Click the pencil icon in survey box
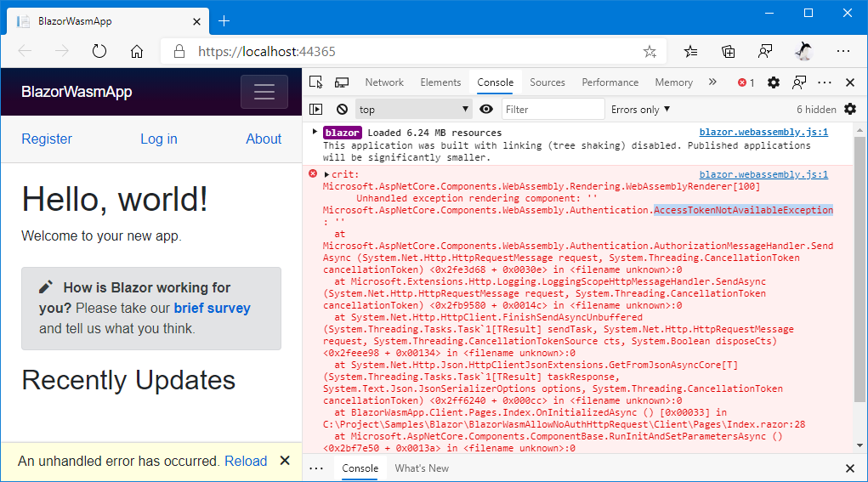The image size is (868, 482). click(x=46, y=286)
